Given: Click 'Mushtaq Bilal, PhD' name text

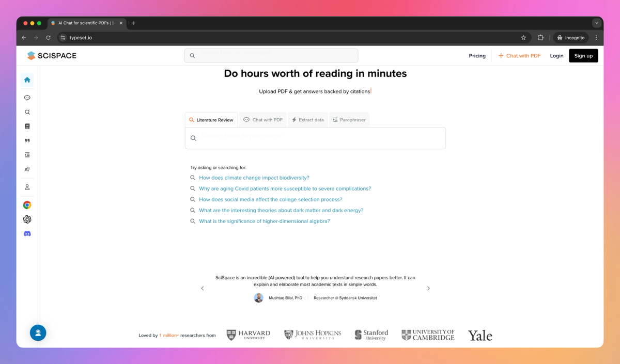Looking at the screenshot, I should point(285,298).
